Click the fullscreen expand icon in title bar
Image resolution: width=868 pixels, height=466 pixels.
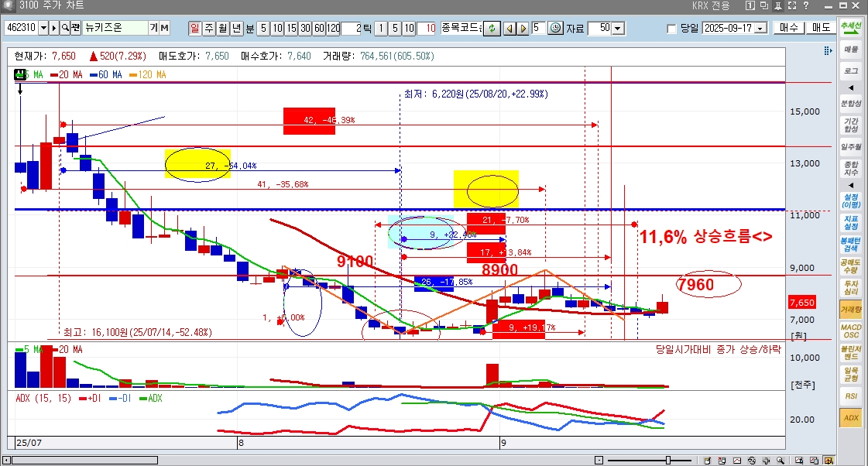tap(792, 5)
